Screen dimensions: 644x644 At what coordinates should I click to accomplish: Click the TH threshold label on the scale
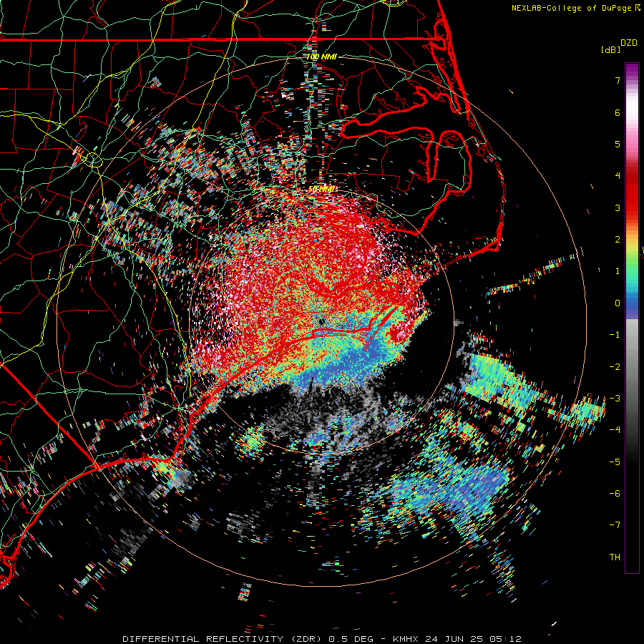[x=615, y=557]
